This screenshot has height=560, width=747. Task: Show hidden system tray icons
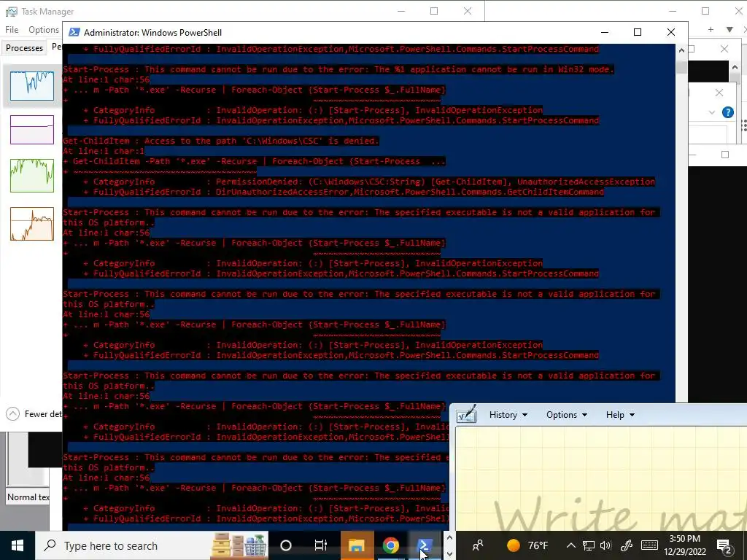(x=570, y=545)
